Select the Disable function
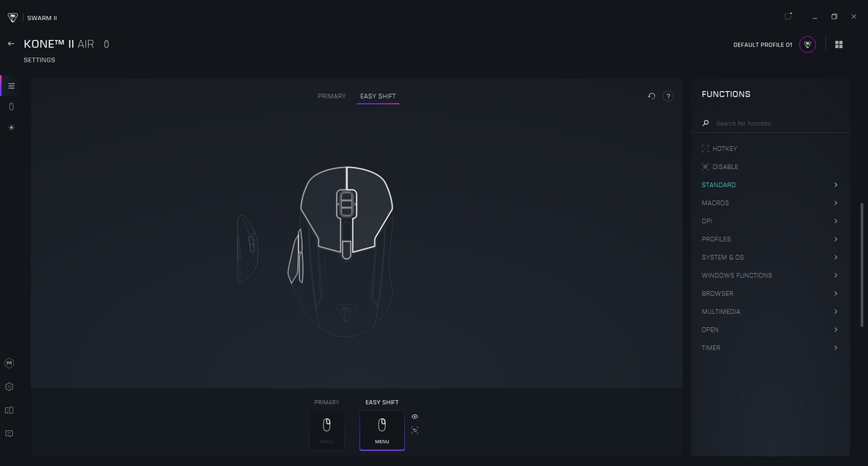 tap(725, 167)
